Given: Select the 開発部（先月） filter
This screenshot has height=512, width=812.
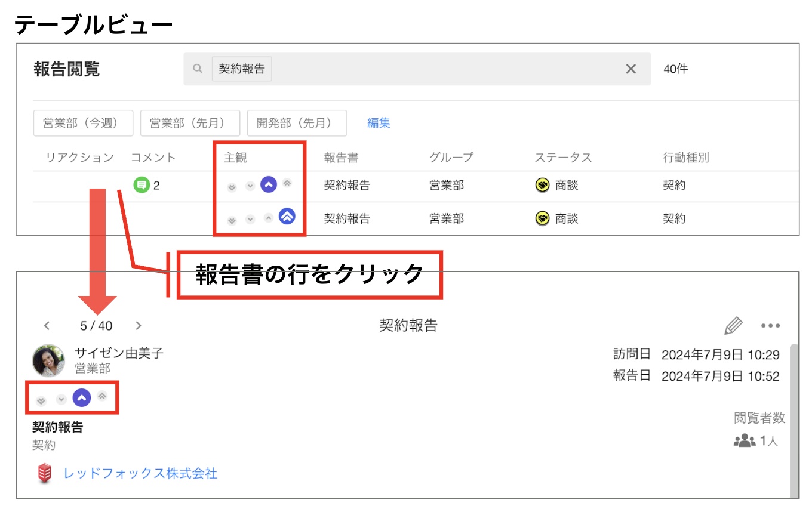Looking at the screenshot, I should (297, 123).
